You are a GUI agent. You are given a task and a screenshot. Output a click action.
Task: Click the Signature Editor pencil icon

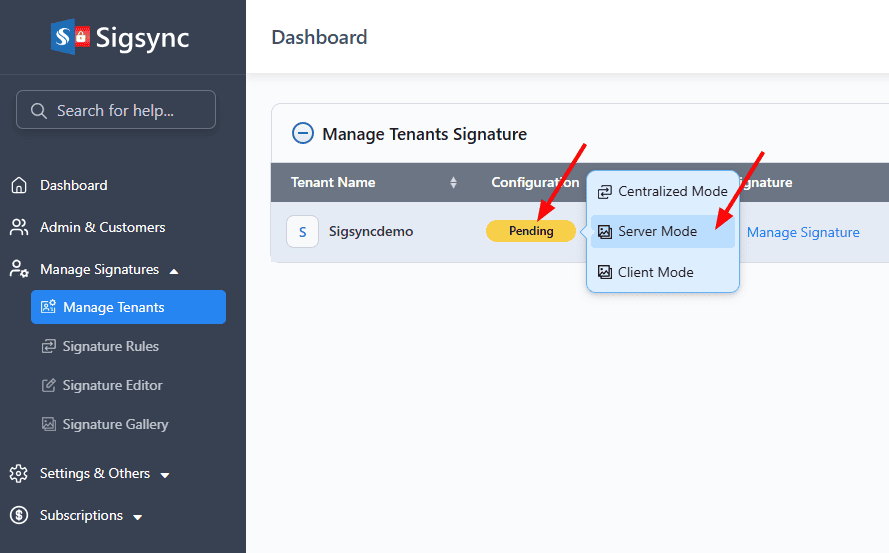pos(48,385)
